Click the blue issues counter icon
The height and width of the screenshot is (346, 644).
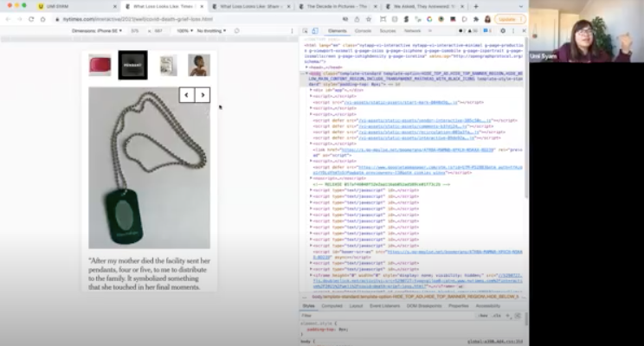(487, 31)
